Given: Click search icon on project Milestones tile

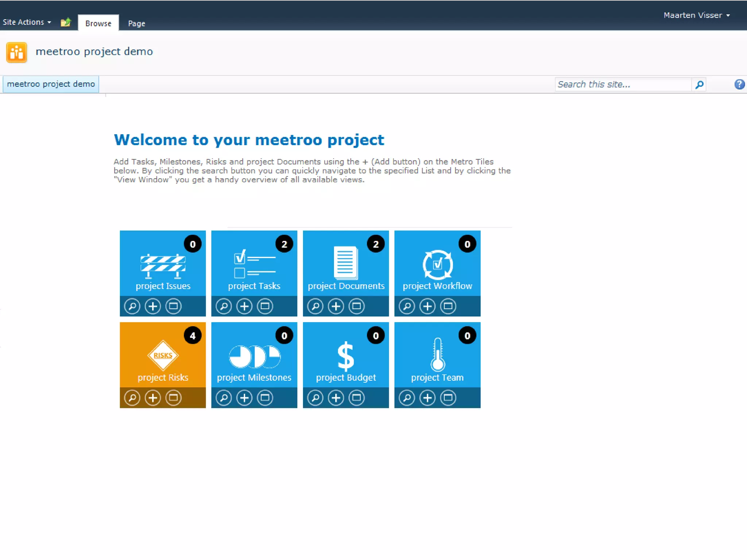Looking at the screenshot, I should [224, 398].
